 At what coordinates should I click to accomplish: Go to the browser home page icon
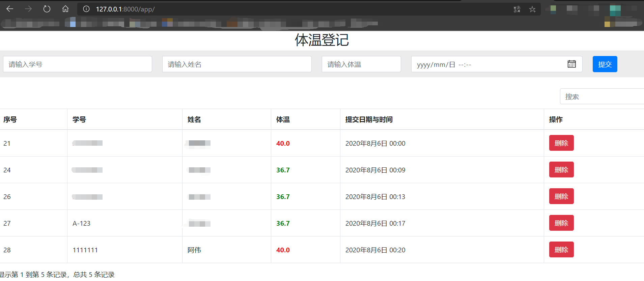[65, 9]
